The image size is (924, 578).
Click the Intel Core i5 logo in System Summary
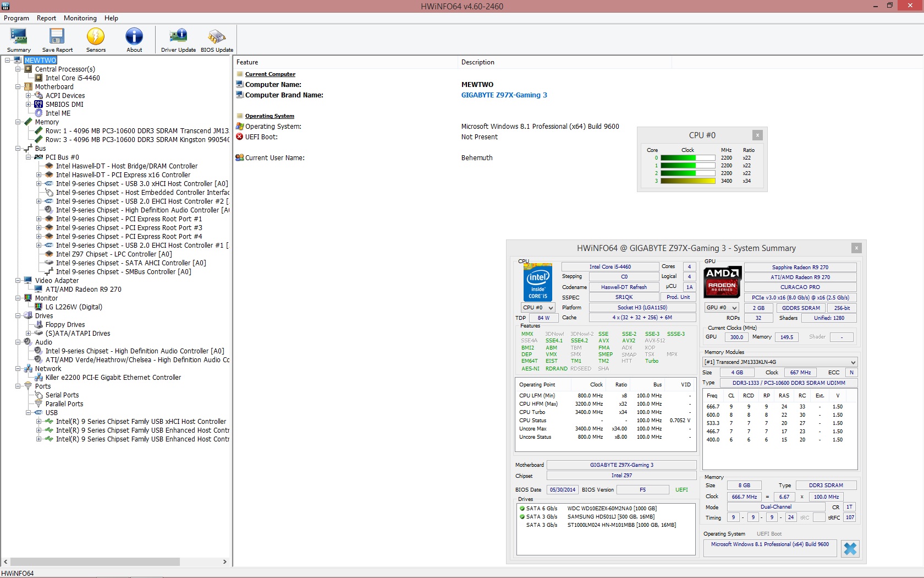(537, 282)
